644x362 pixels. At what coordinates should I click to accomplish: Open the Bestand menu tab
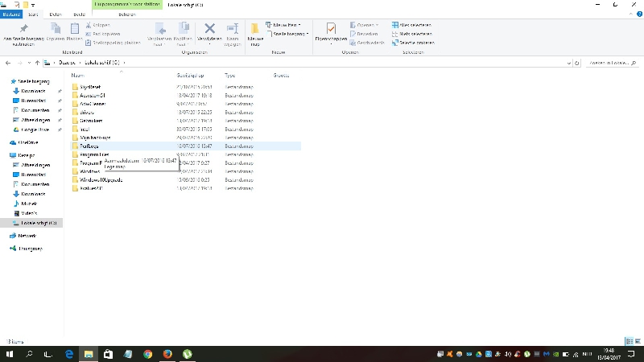point(11,14)
